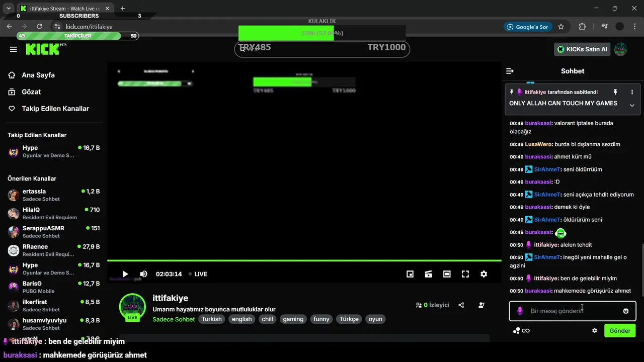Click the purple microphone badge in chat input

(x=520, y=311)
